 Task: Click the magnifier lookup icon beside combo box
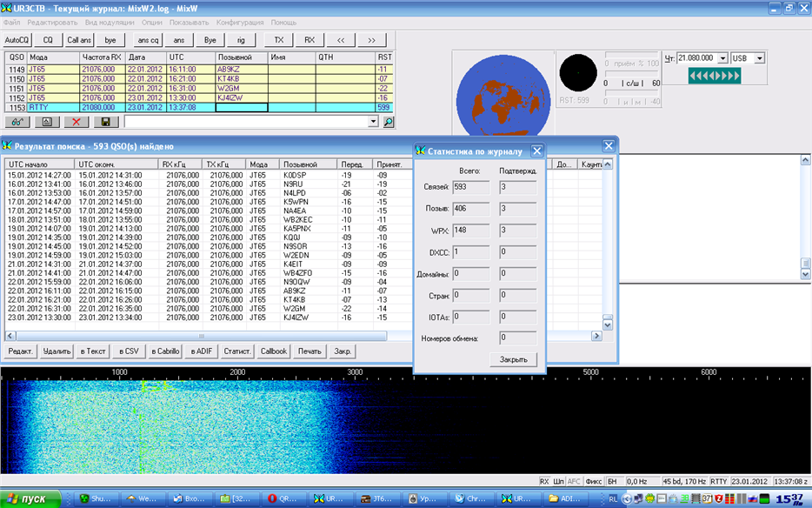tap(389, 123)
